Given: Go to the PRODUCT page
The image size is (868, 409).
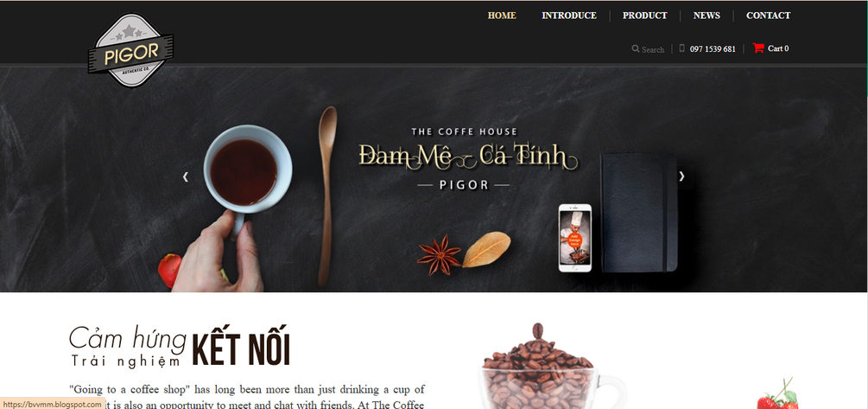Looking at the screenshot, I should (645, 16).
